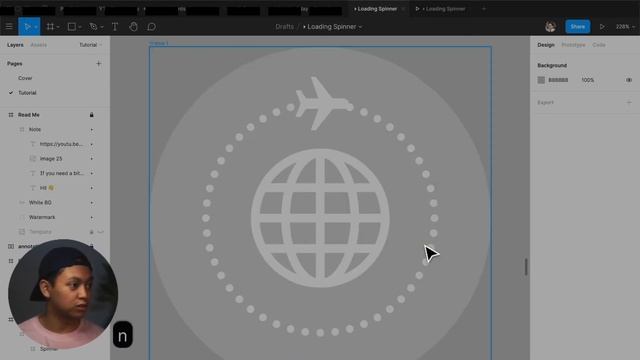
Task: Select the Watermark layer name
Action: point(42,218)
